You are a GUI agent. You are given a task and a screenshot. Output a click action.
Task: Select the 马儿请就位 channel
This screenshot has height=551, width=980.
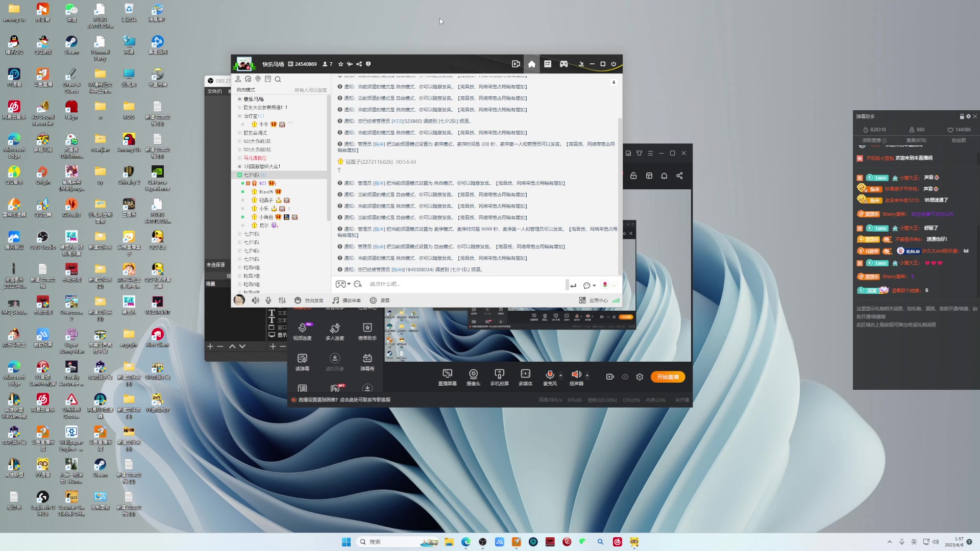click(255, 158)
